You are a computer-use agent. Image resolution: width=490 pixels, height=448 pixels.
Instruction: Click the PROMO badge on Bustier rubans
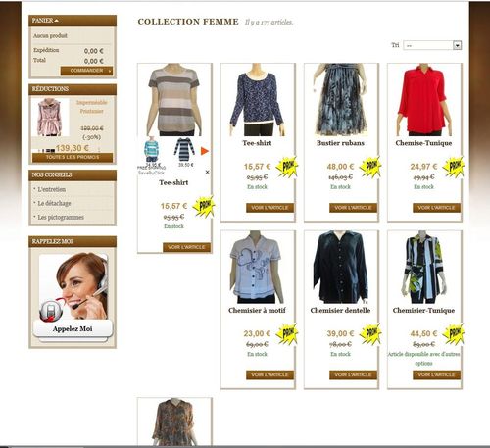[370, 167]
